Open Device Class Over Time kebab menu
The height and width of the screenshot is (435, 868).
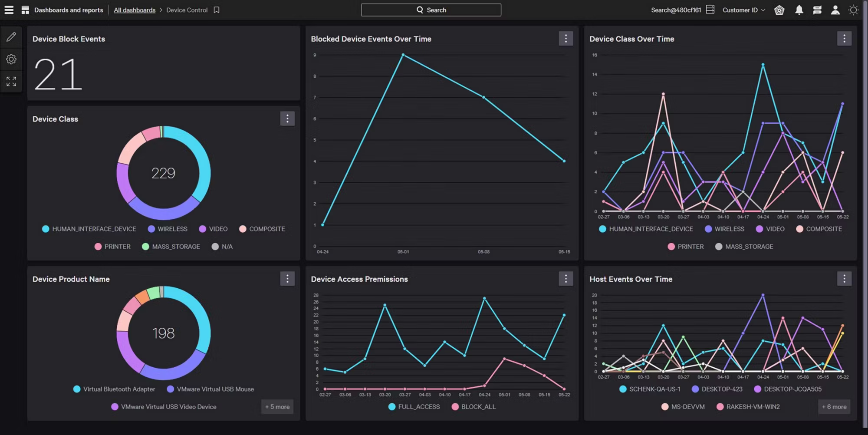(x=844, y=39)
